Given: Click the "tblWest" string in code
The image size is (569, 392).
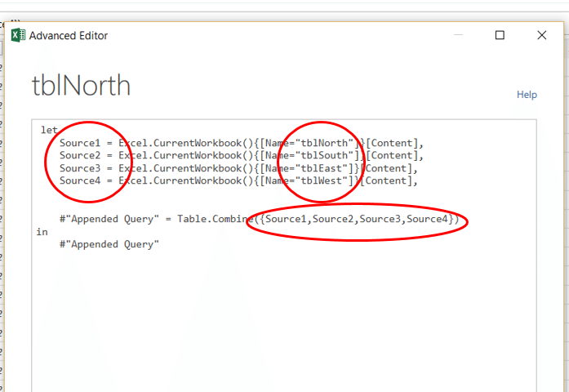Looking at the screenshot, I should tap(321, 180).
